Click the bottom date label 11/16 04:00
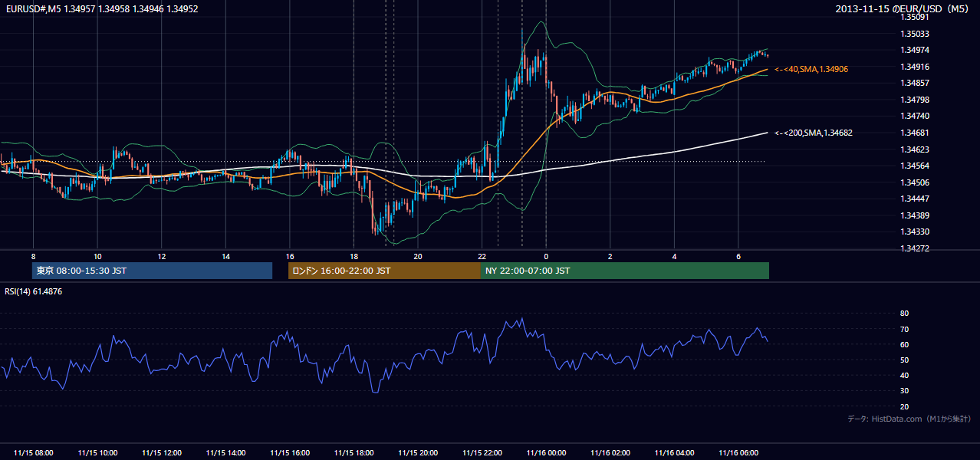The width and height of the screenshot is (980, 460). (x=674, y=453)
